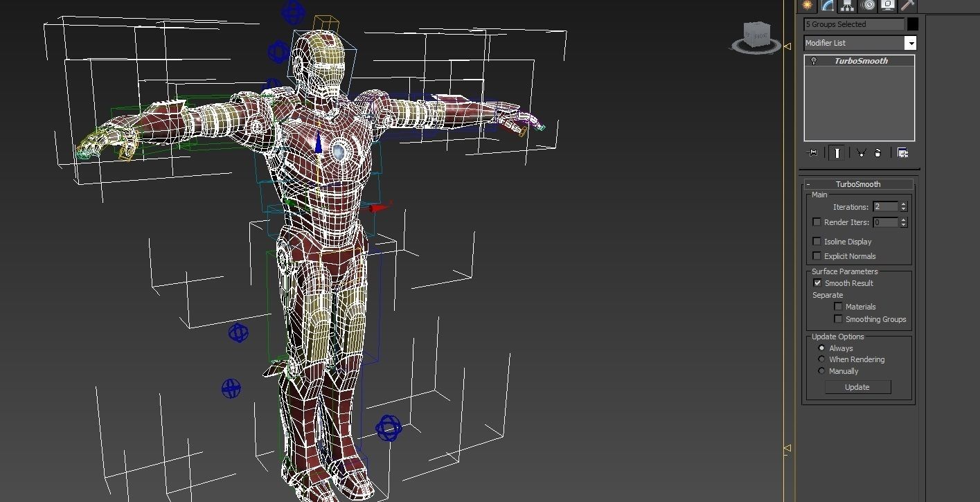Click the object color swatch beside name field
This screenshot has height=502, width=980.
coord(913,24)
